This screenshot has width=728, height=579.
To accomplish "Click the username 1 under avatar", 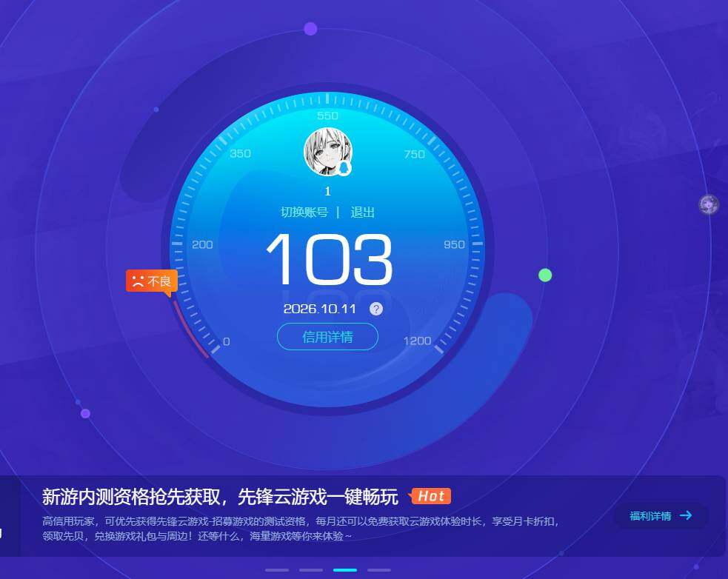I will 328,191.
